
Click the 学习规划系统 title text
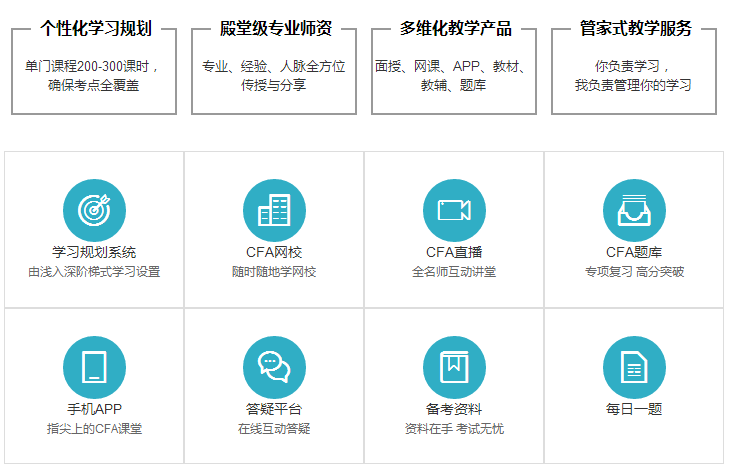click(94, 252)
